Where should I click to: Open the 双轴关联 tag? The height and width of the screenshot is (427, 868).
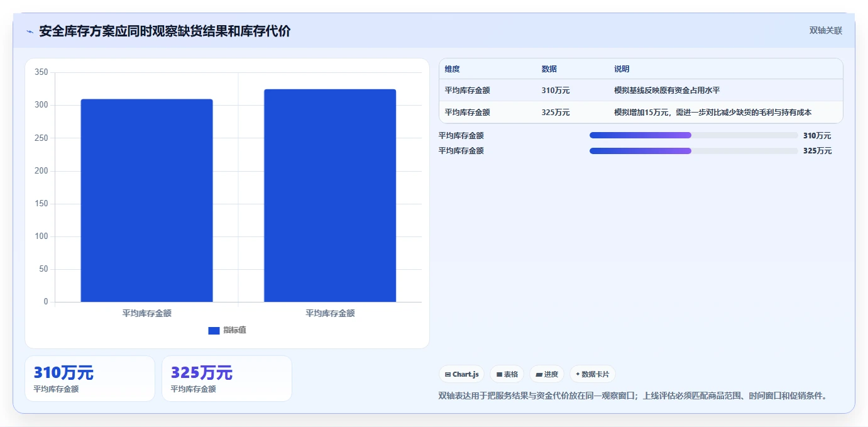825,30
